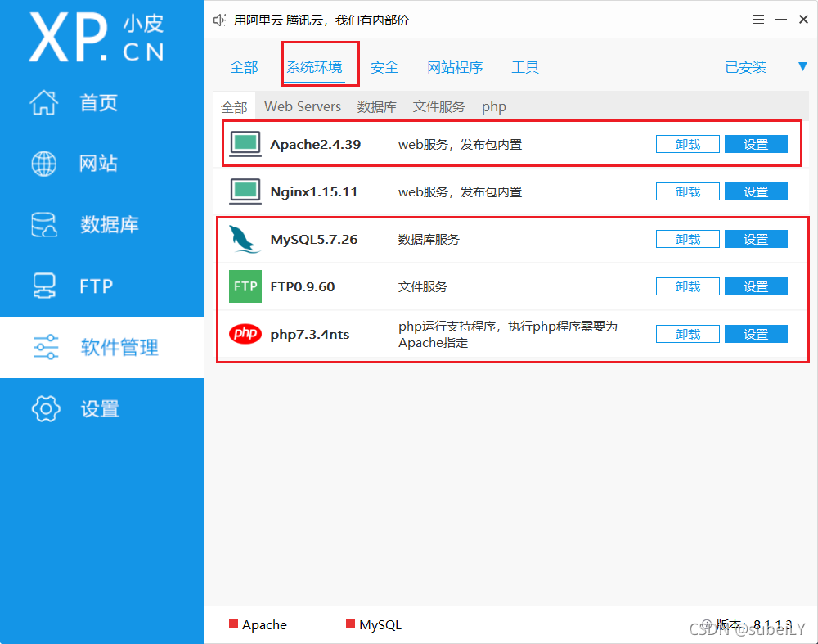Open the hamburger menu at top right
The height and width of the screenshot is (644, 818).
(x=757, y=20)
